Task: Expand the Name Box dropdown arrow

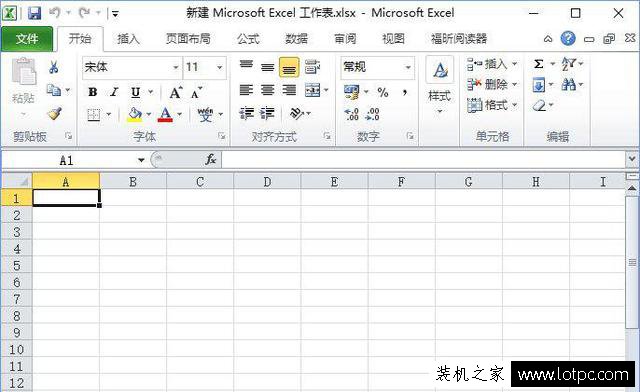Action: pos(141,160)
